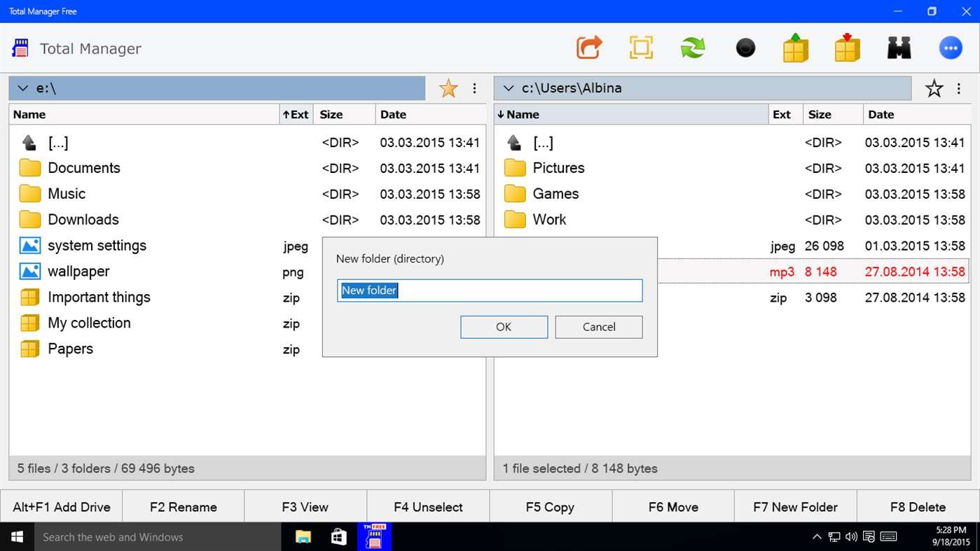Click F2 Rename button

[184, 507]
